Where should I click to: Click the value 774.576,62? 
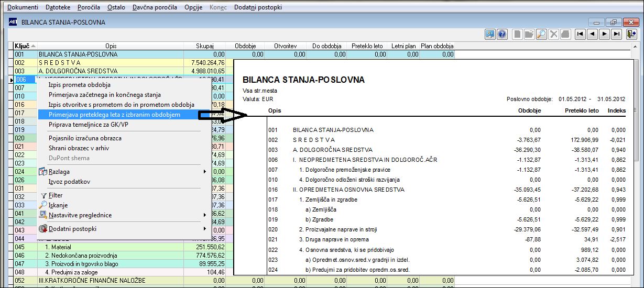(209, 256)
